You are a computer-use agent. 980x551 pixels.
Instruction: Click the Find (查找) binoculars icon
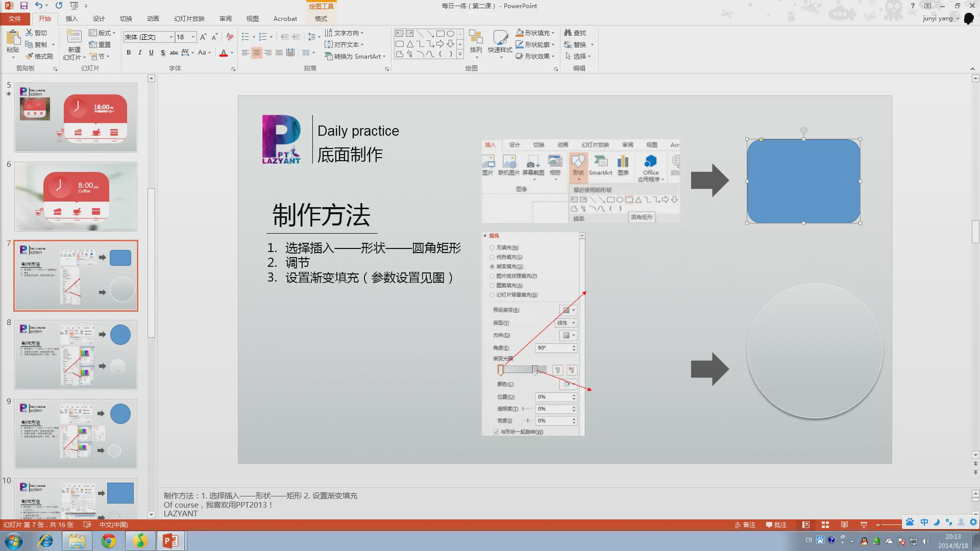tap(568, 33)
